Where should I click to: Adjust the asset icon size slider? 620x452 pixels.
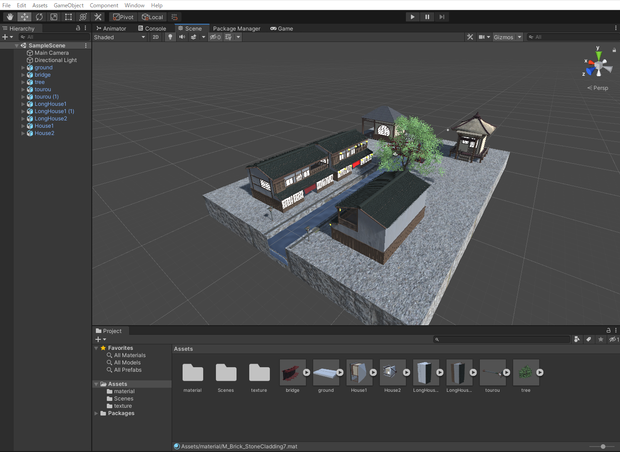coord(602,446)
